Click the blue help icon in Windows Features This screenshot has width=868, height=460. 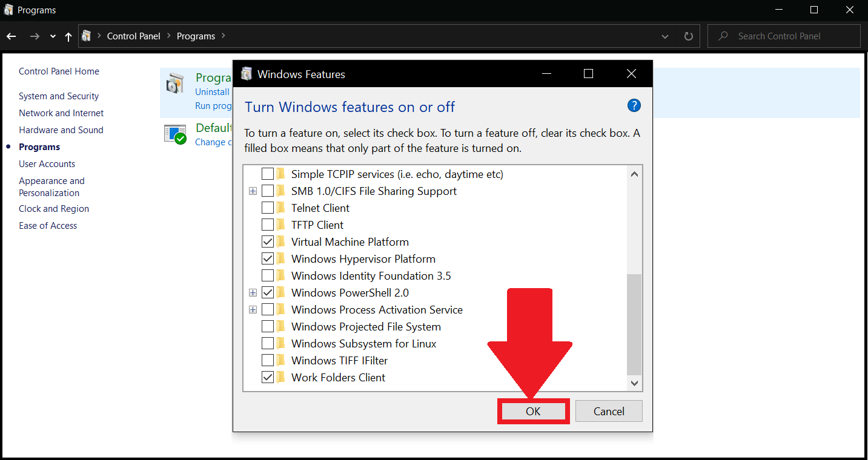click(x=634, y=106)
